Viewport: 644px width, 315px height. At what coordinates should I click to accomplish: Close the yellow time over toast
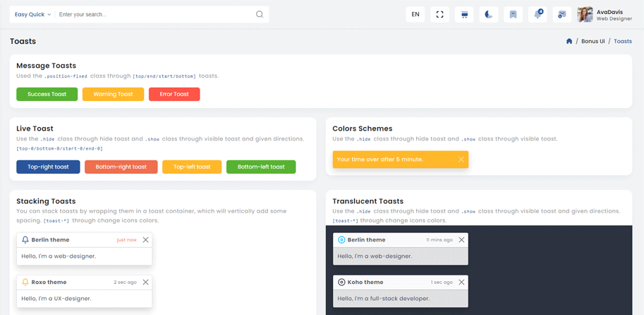click(x=461, y=160)
